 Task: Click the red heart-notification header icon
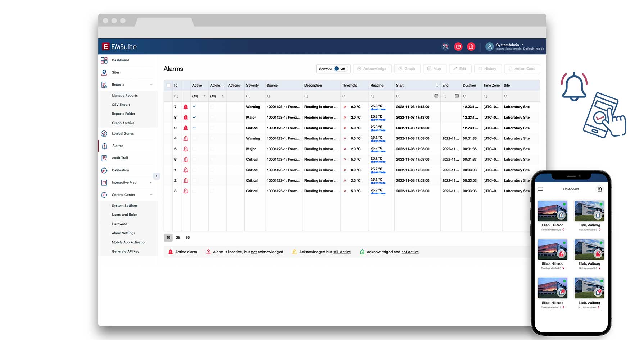[458, 47]
